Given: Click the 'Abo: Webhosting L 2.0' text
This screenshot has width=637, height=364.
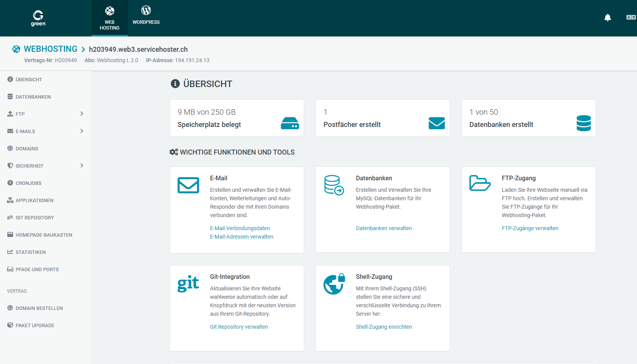Looking at the screenshot, I should [111, 60].
